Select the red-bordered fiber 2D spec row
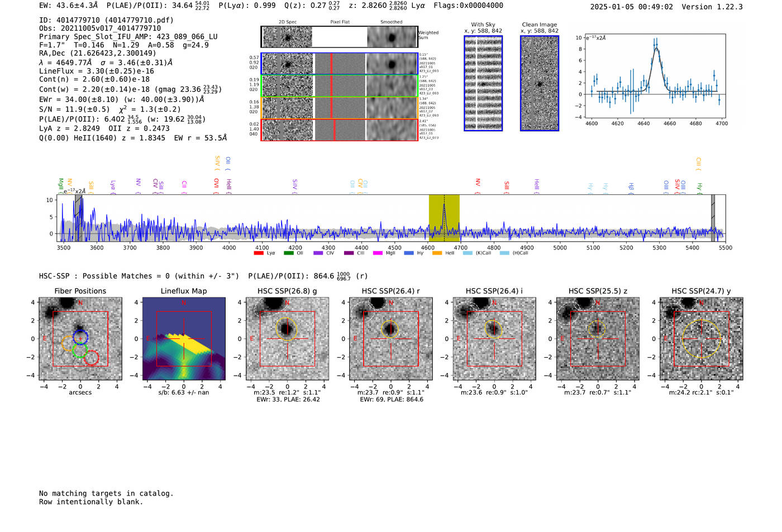Viewport: 782px width, 532px height. (339, 130)
